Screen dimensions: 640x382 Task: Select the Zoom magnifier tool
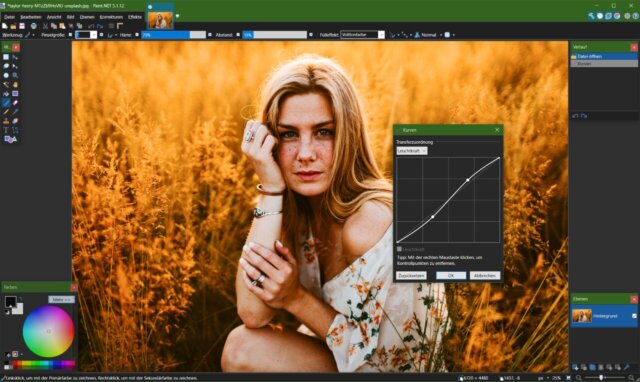tap(15, 76)
